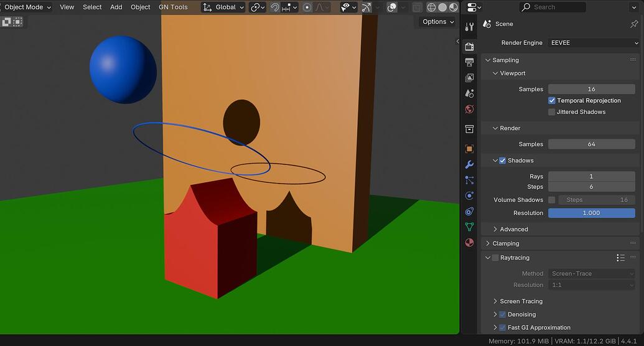Toggle viewport gizmos display
This screenshot has height=346, width=644.
366,7
